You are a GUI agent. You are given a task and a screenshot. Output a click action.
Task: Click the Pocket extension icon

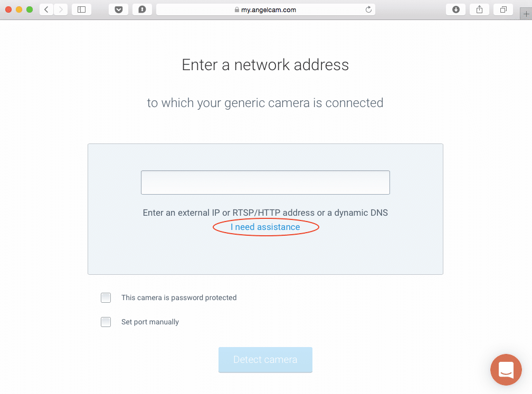118,9
